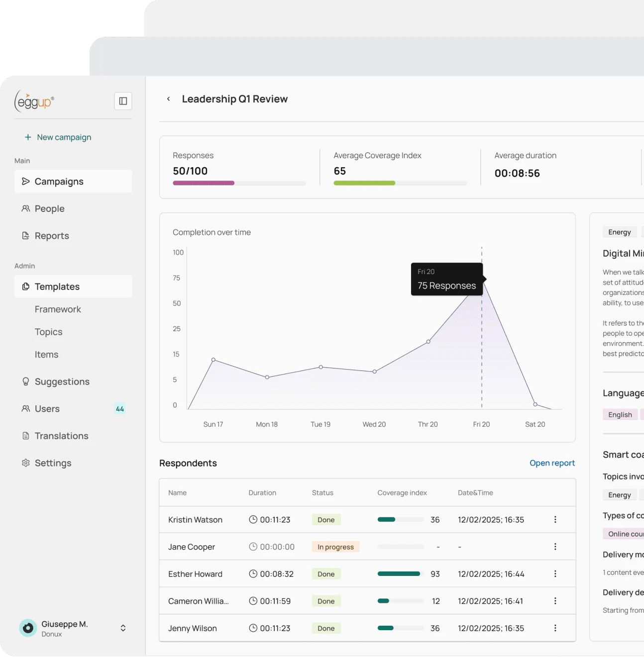
Task: Open the Translations page
Action: click(73, 436)
